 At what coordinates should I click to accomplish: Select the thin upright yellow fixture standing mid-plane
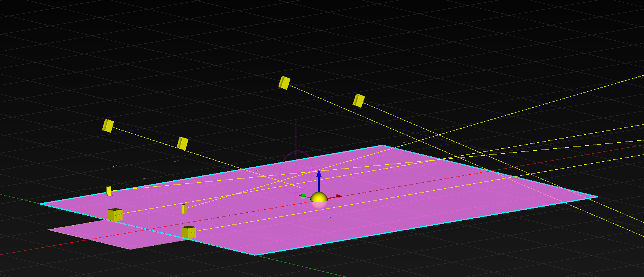[x=184, y=209]
